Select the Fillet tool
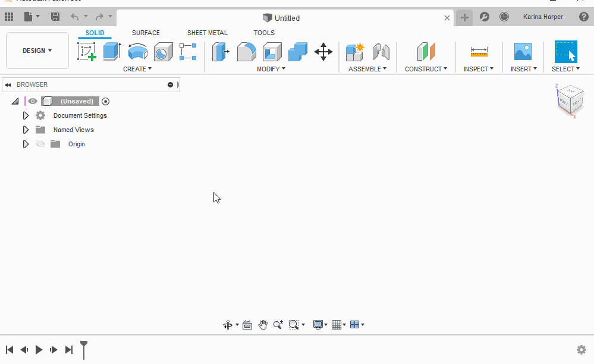This screenshot has width=594, height=364. click(246, 52)
